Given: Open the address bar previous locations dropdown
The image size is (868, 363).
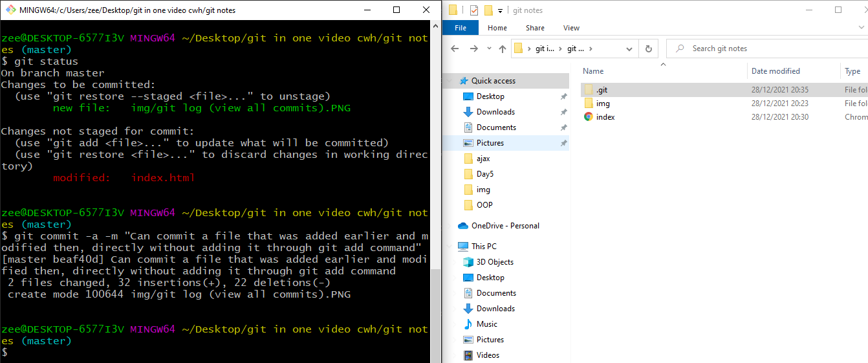Looking at the screenshot, I should [630, 49].
